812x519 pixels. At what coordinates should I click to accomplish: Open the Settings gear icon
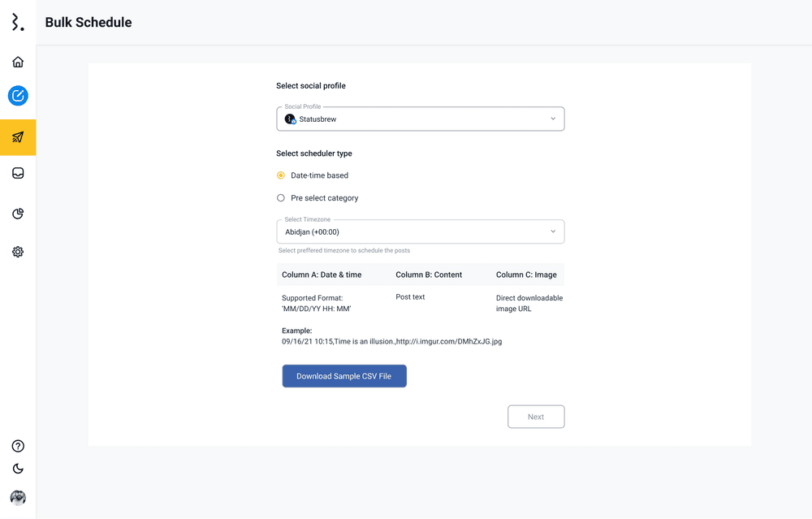coord(18,252)
